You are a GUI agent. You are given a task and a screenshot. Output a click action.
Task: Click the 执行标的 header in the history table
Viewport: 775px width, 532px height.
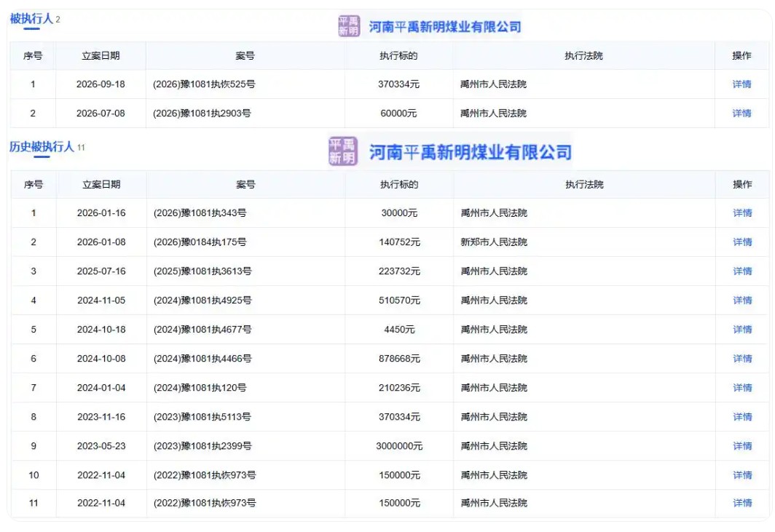(399, 185)
